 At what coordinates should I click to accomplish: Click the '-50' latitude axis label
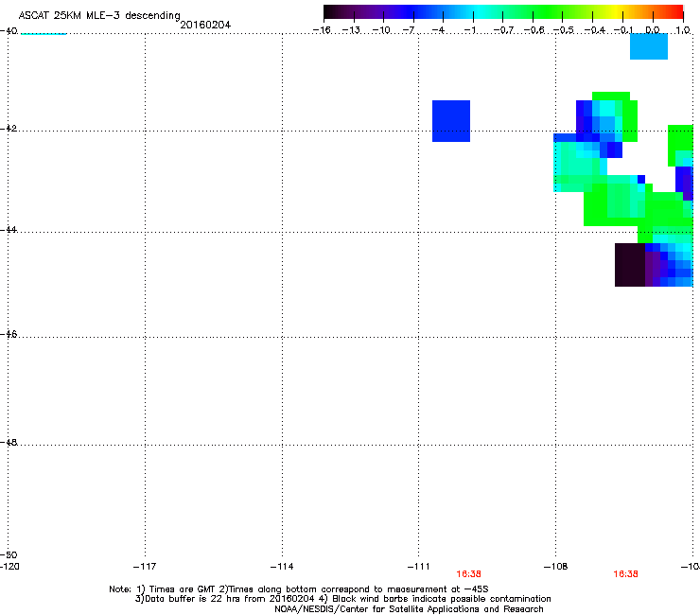tap(9, 555)
